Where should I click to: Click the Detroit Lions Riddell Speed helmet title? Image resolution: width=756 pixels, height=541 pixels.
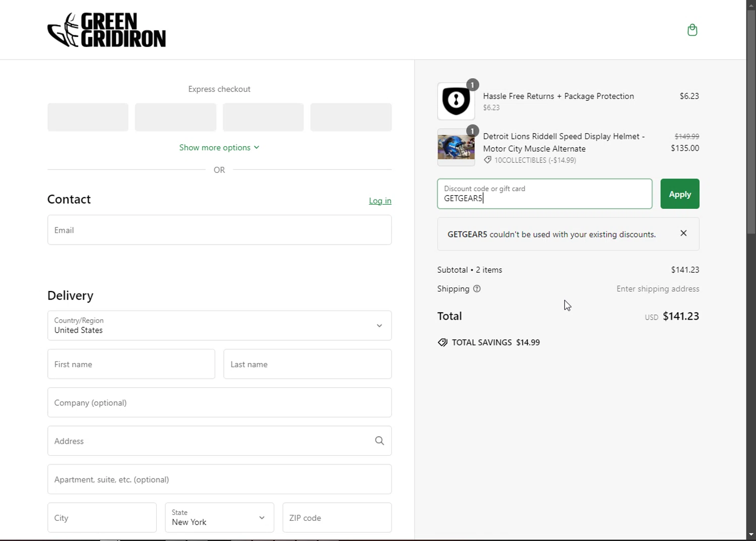click(x=563, y=143)
